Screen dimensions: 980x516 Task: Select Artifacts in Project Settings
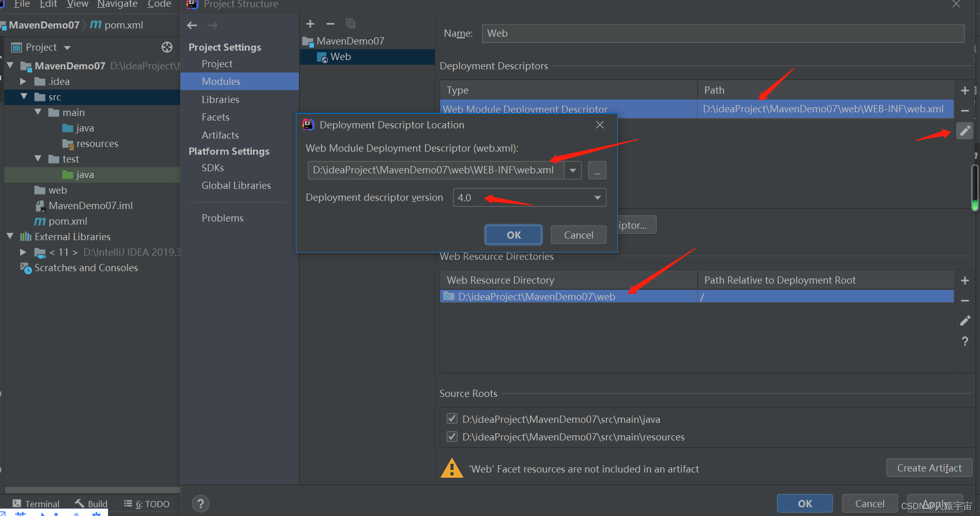tap(220, 135)
